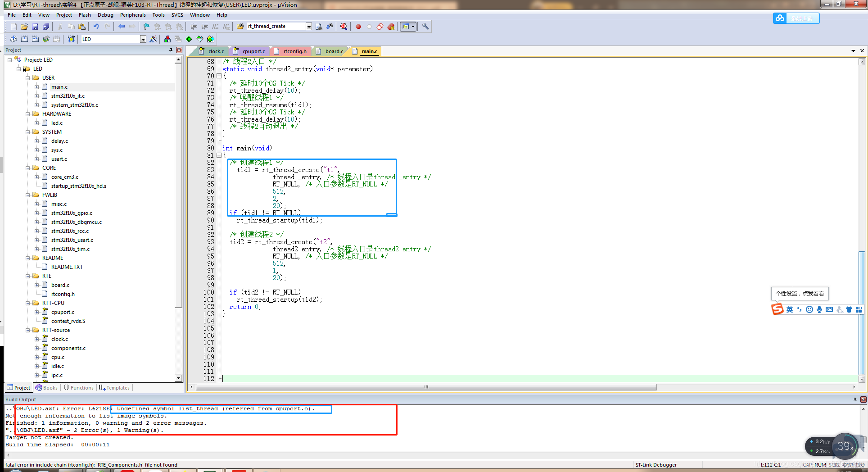Click the Open file folder icon
This screenshot has height=472, width=868.
pyautogui.click(x=24, y=27)
